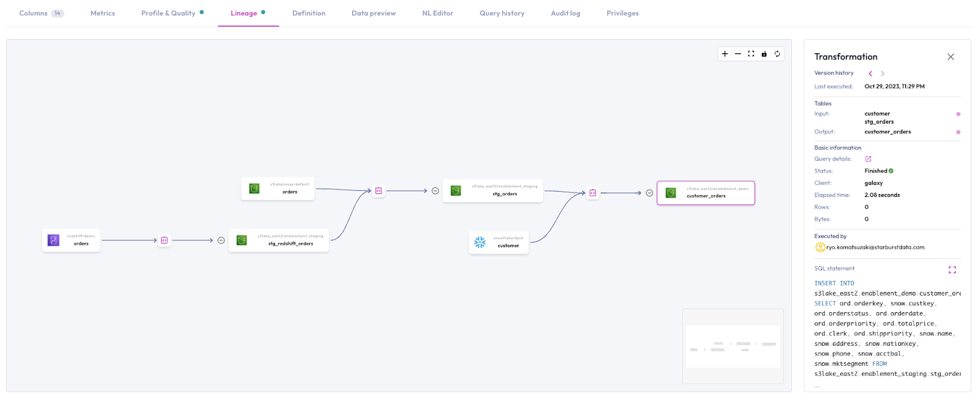Fit lineage graph to view

tap(751, 54)
